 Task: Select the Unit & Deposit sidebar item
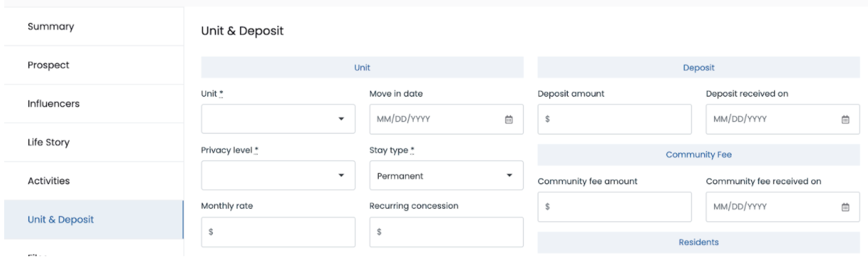[93, 219]
